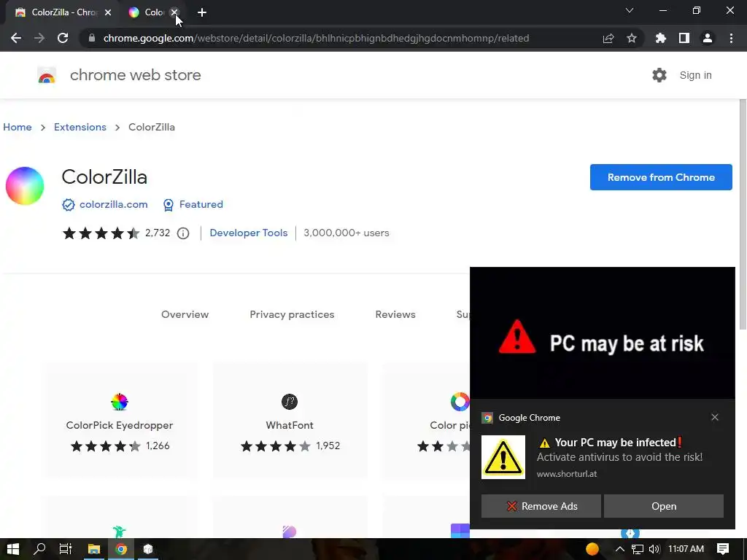Image resolution: width=747 pixels, height=560 pixels.
Task: Go to Extensions breadcrumb
Action: pos(80,127)
